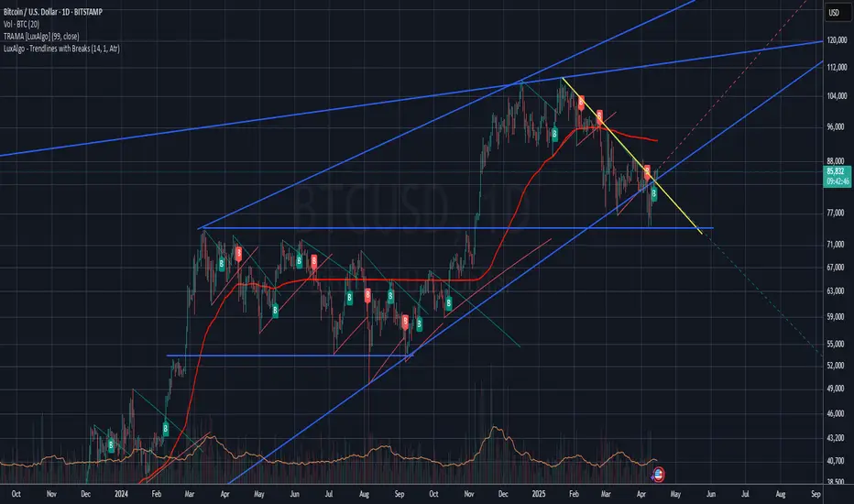The width and height of the screenshot is (854, 504).
Task: Click the green B marker in December 2023
Action: [x=111, y=445]
